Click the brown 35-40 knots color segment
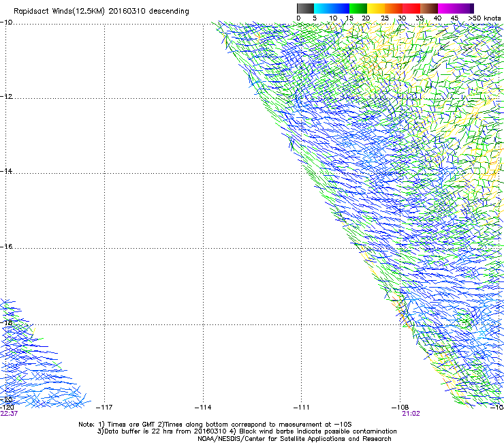 [429, 8]
